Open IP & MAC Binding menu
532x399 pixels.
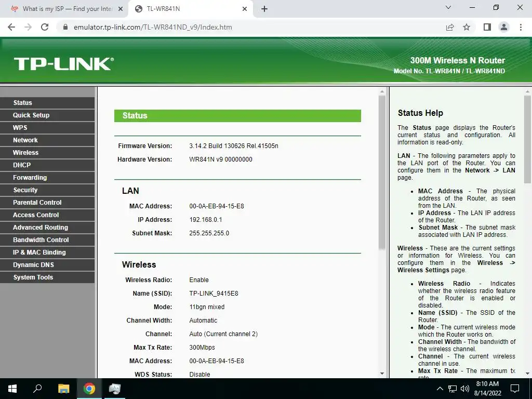47,252
